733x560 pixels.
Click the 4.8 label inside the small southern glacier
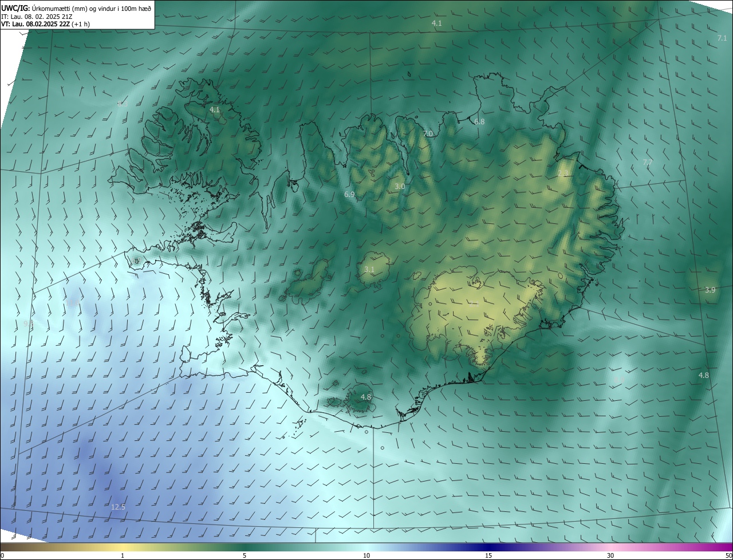coord(366,397)
